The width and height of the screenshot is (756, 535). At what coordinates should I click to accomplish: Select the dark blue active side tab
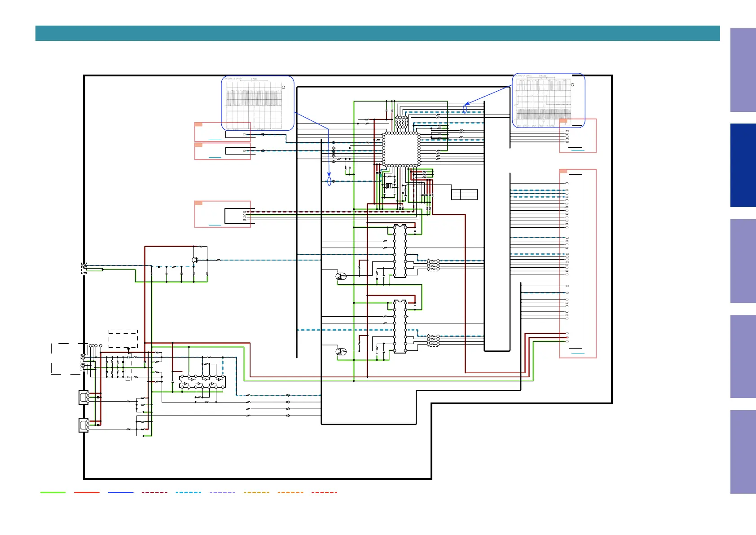pos(743,165)
